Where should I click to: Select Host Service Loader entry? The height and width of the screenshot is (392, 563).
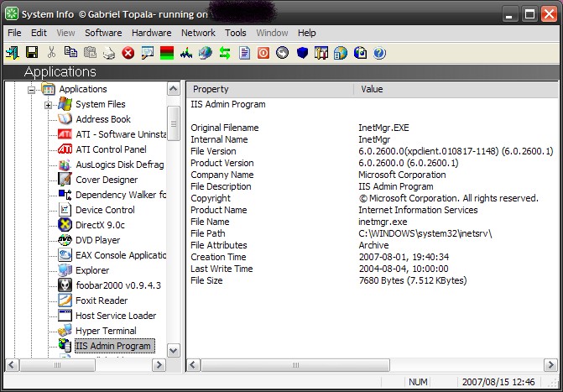(x=116, y=316)
